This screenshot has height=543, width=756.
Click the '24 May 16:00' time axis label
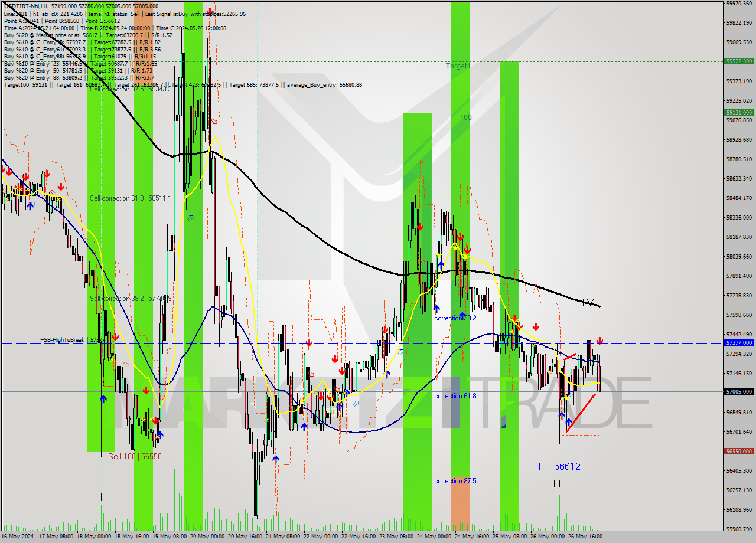472,537
